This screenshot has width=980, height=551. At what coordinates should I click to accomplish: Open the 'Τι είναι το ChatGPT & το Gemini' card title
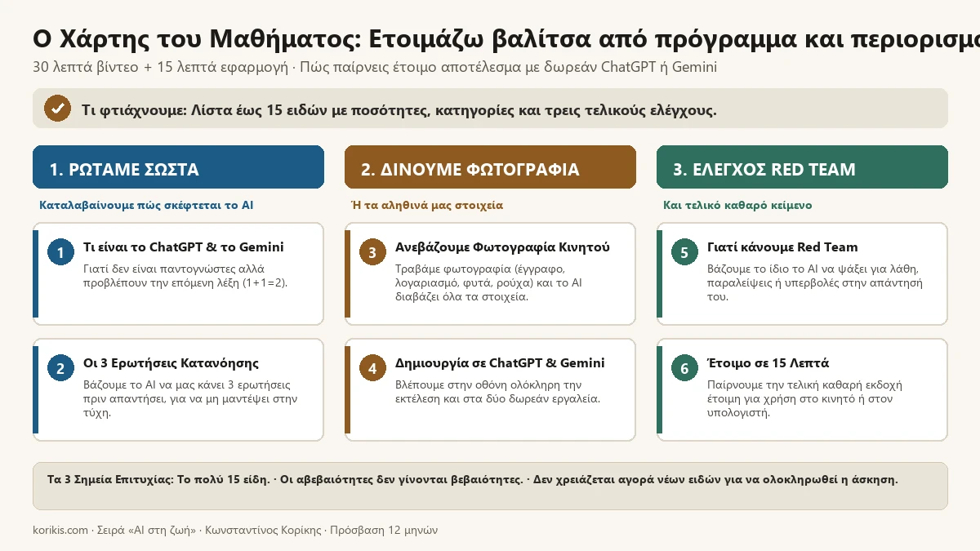184,247
